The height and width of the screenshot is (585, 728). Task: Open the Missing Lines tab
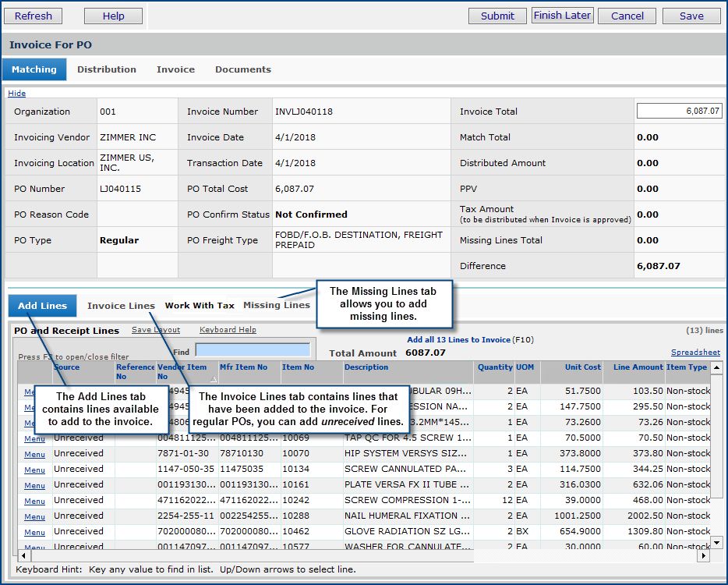coord(276,305)
